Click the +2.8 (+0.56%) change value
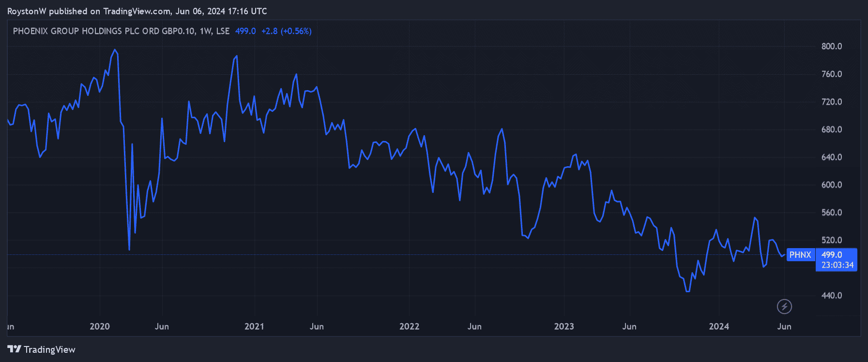 pos(286,31)
